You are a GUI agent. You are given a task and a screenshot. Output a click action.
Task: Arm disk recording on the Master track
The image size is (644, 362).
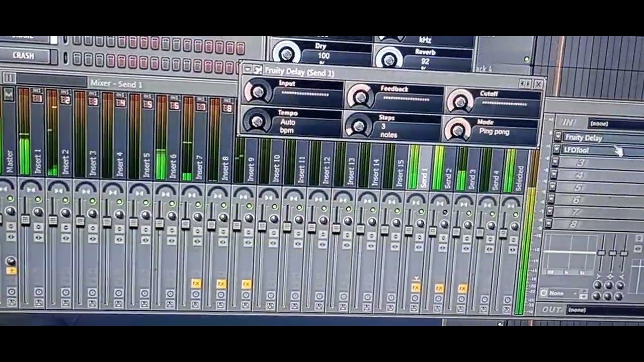click(x=12, y=302)
